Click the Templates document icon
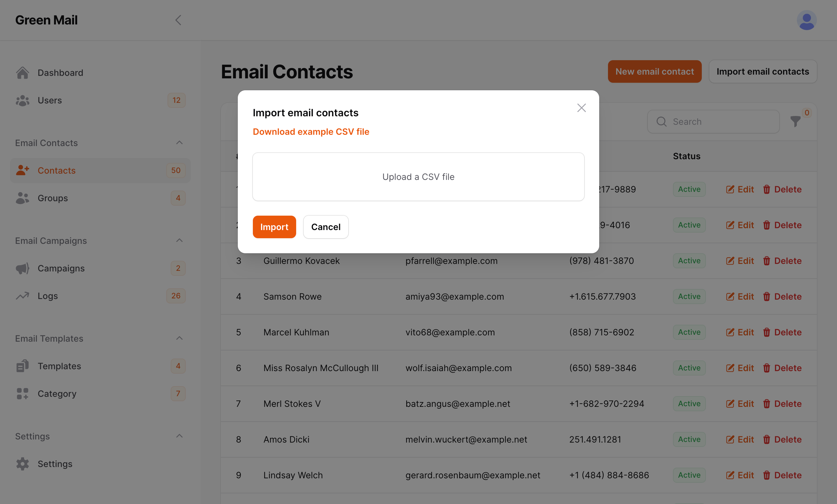Viewport: 837px width, 504px height. tap(22, 366)
